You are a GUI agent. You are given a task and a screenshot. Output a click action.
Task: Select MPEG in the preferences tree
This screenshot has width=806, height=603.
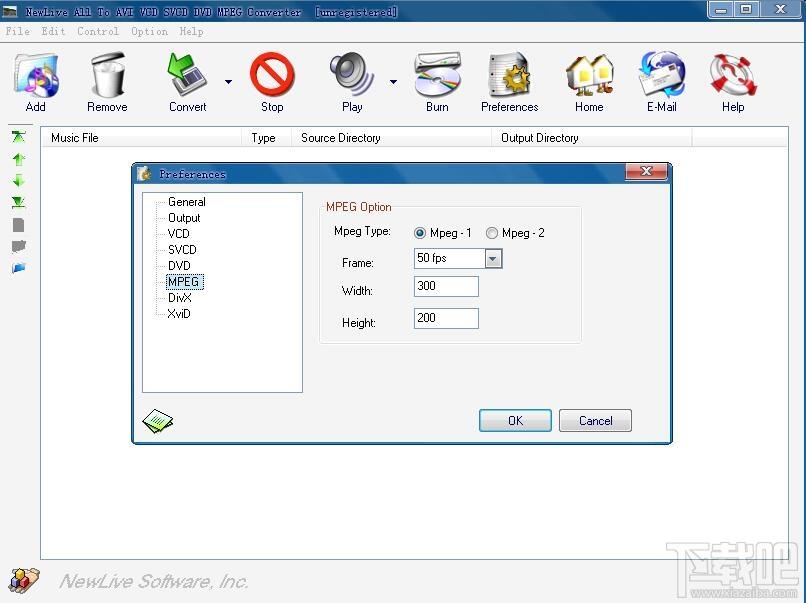(x=185, y=282)
